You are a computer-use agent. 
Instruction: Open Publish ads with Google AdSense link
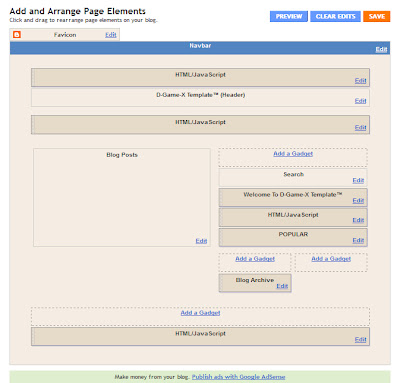[238, 377]
